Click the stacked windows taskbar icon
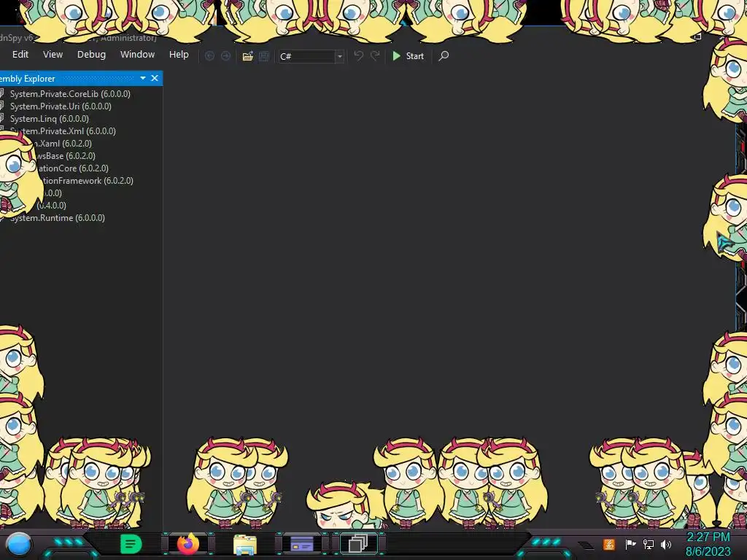 click(x=358, y=544)
